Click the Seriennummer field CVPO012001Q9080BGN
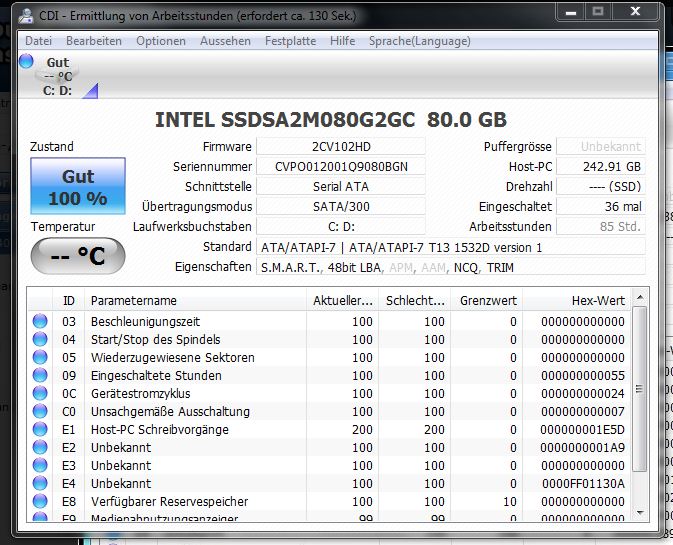The width and height of the screenshot is (673, 545). [341, 167]
